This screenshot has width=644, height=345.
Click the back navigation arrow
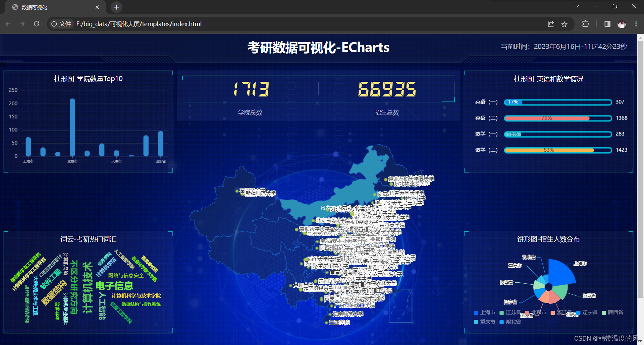(x=8, y=24)
